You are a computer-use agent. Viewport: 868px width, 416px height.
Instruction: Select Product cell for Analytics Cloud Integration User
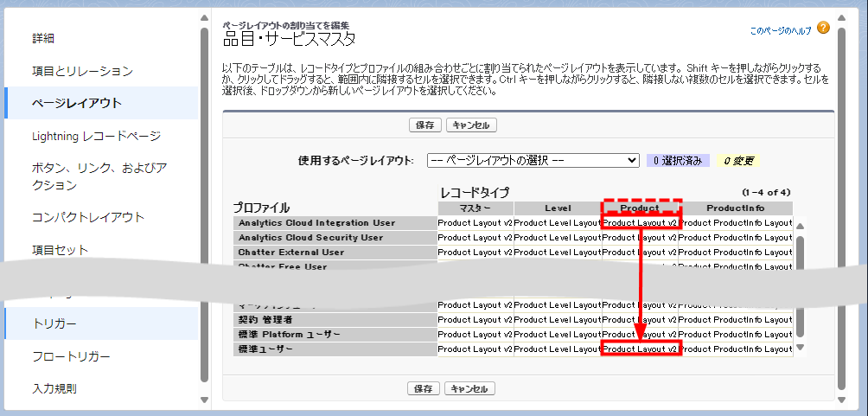(640, 223)
